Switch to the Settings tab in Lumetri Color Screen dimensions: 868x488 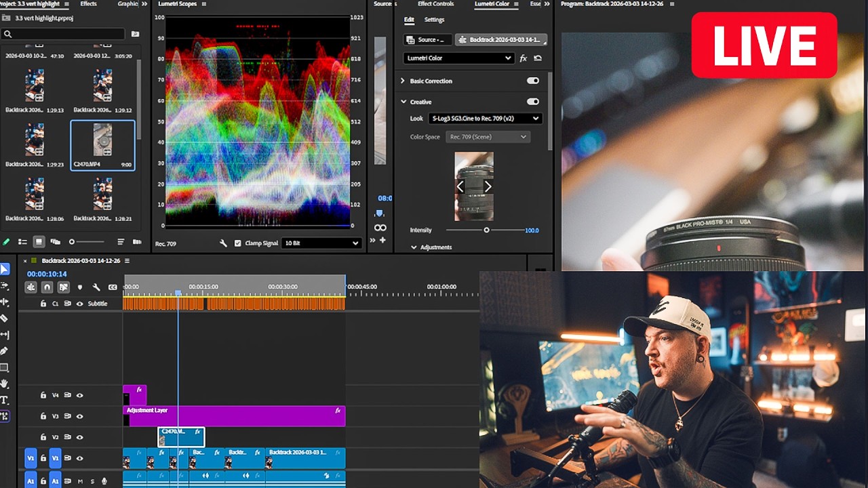[434, 20]
